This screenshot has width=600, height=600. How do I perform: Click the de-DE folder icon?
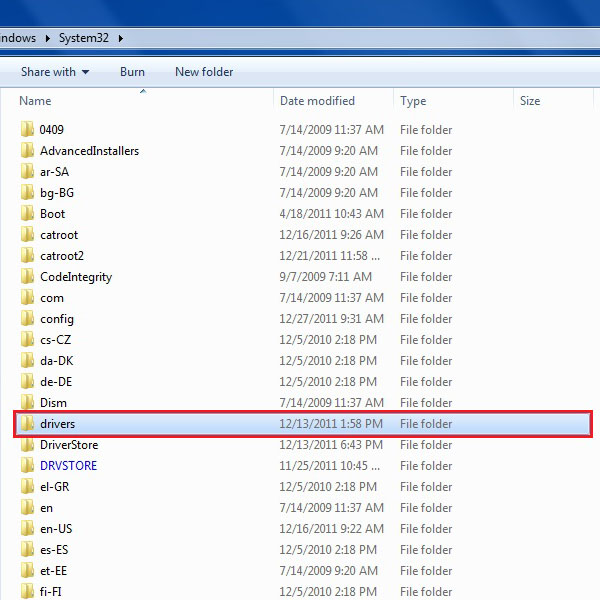click(27, 382)
